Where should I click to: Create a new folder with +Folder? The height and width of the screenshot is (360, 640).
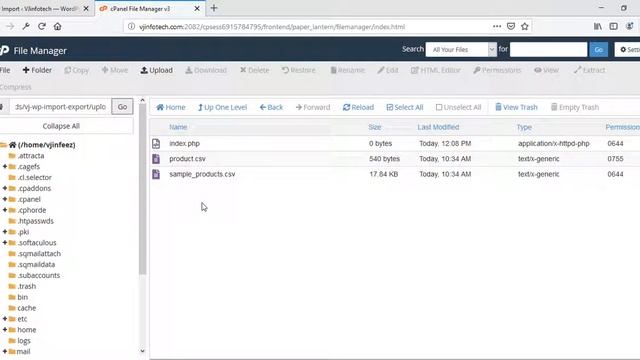37,70
